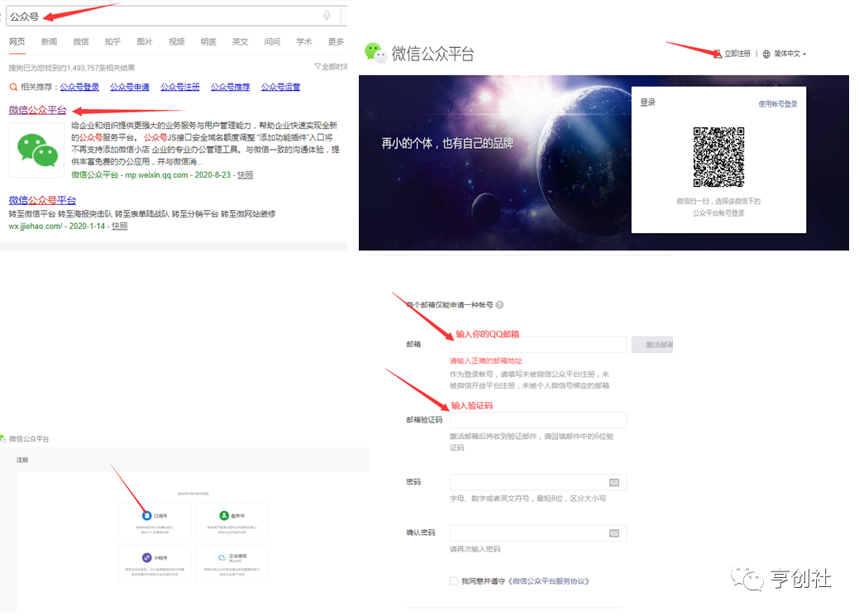Image resolution: width=859 pixels, height=616 pixels.
Task: Click the globe icon beside 简体中文
Action: pyautogui.click(x=766, y=54)
